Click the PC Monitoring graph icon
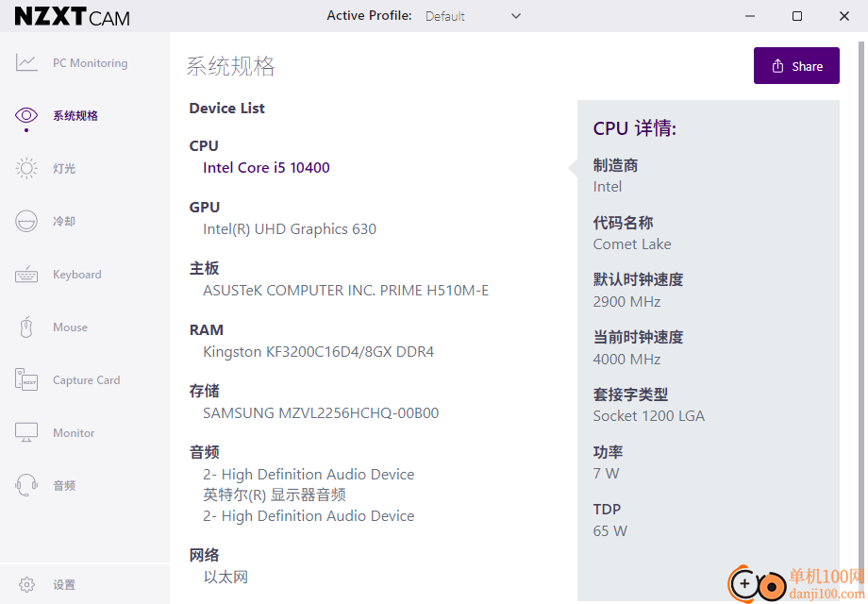The image size is (868, 604). click(26, 62)
